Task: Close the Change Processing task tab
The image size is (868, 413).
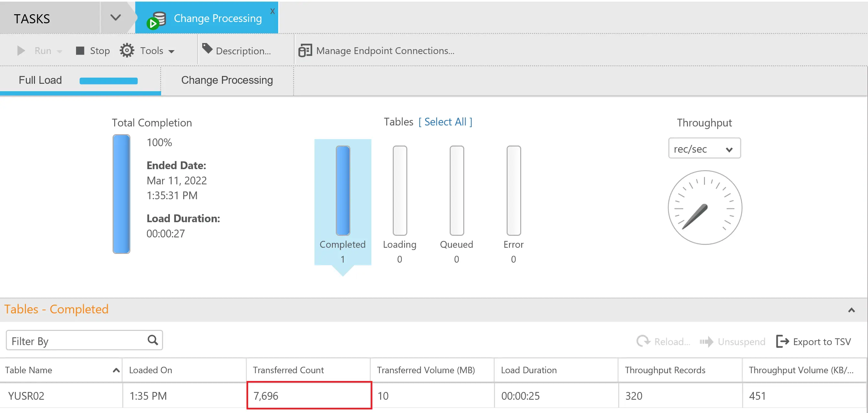Action: [272, 11]
